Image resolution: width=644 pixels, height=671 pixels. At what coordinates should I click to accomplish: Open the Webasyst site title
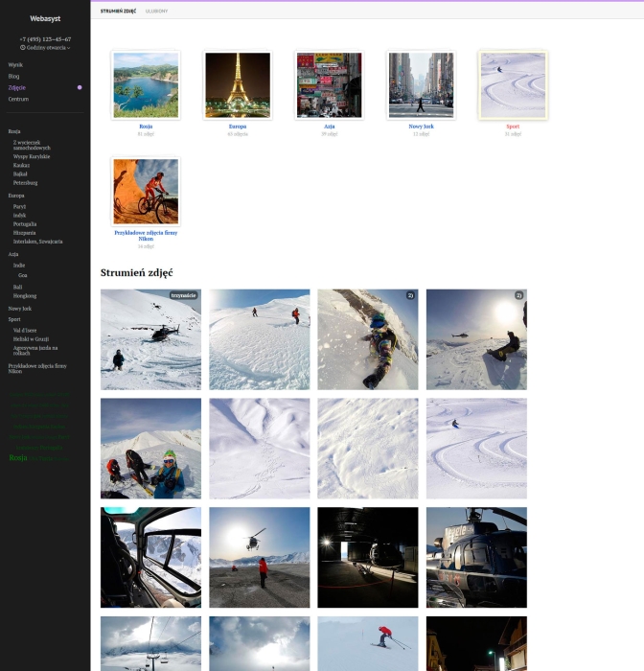pyautogui.click(x=45, y=18)
